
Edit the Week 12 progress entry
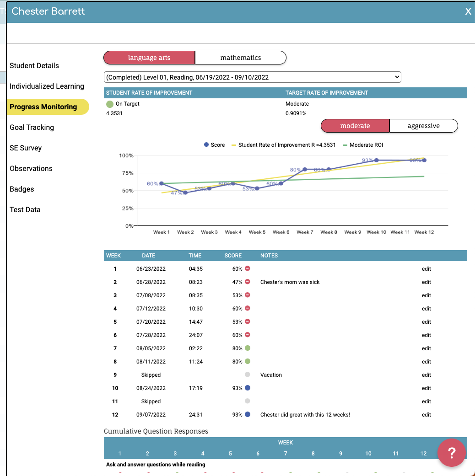tap(426, 414)
